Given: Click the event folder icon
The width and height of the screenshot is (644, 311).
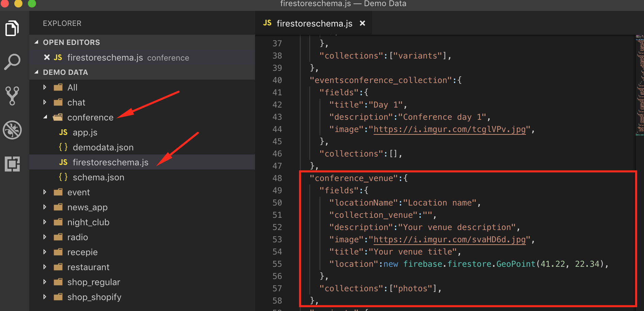Looking at the screenshot, I should [58, 192].
